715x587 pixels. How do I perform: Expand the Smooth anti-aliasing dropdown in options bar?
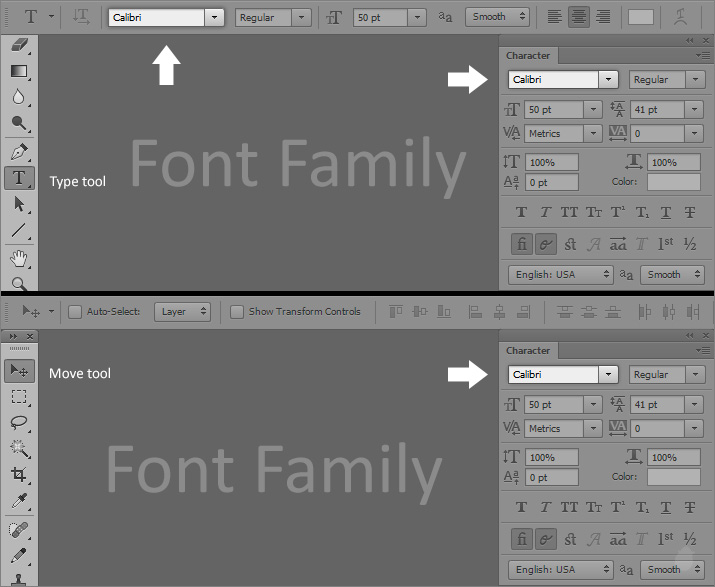coord(499,17)
